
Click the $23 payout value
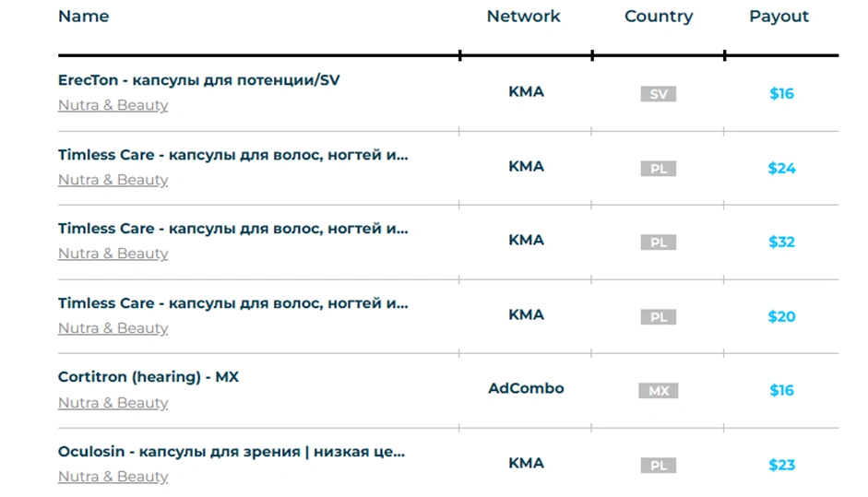coord(781,465)
